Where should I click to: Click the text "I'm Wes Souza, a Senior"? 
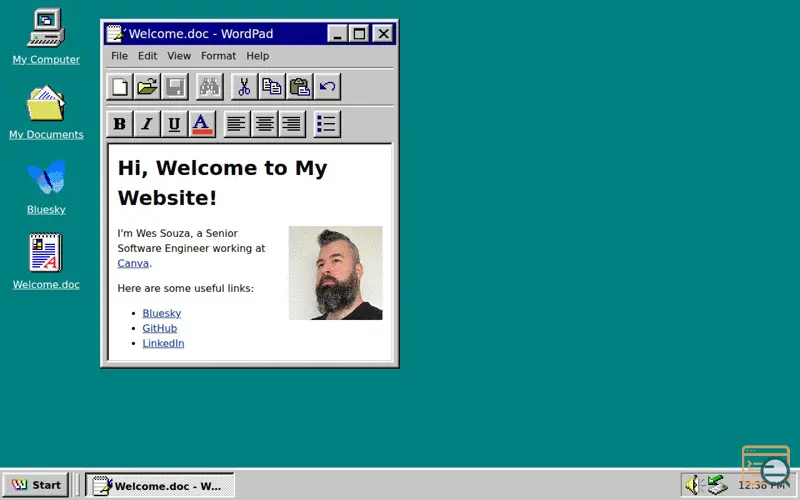click(178, 233)
